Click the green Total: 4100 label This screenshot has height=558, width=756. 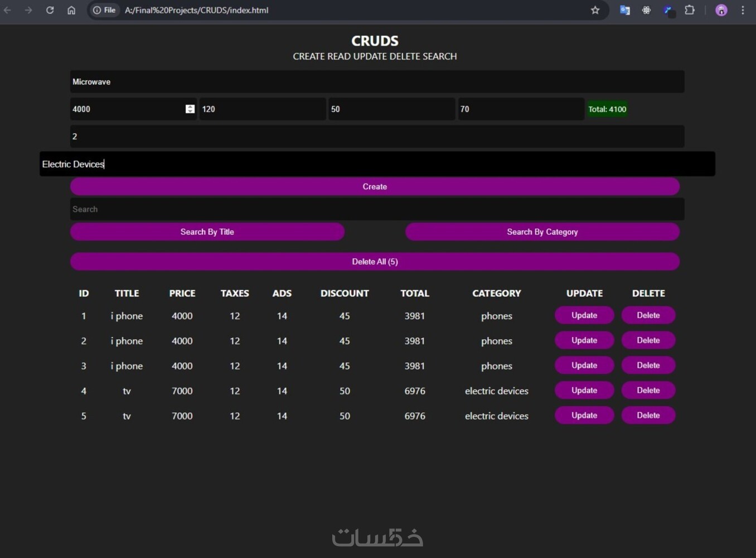(607, 109)
